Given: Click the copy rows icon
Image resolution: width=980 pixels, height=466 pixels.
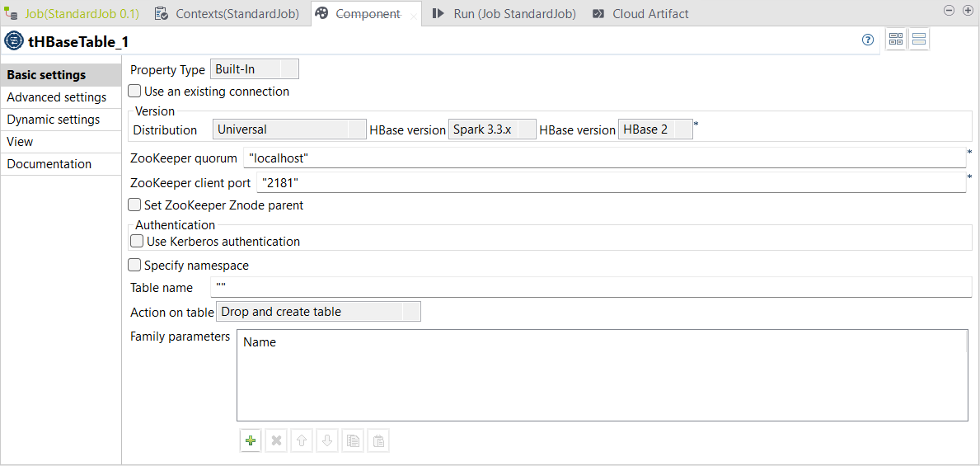Looking at the screenshot, I should [x=353, y=441].
